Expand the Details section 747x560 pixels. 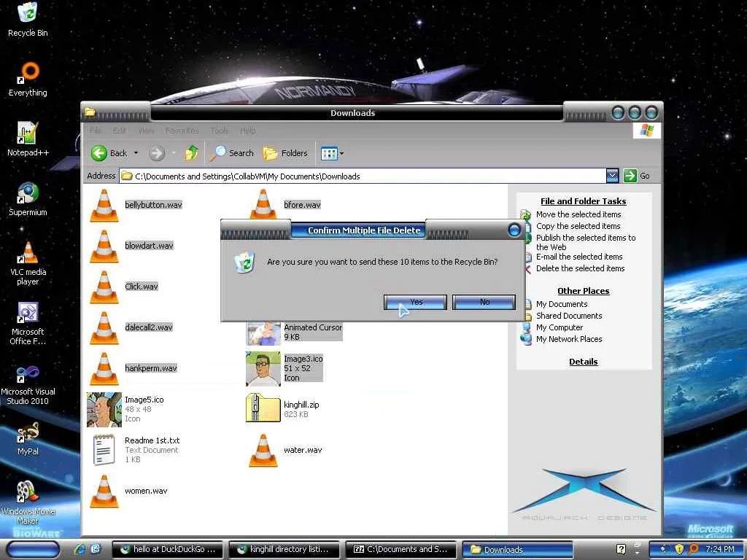click(x=583, y=362)
